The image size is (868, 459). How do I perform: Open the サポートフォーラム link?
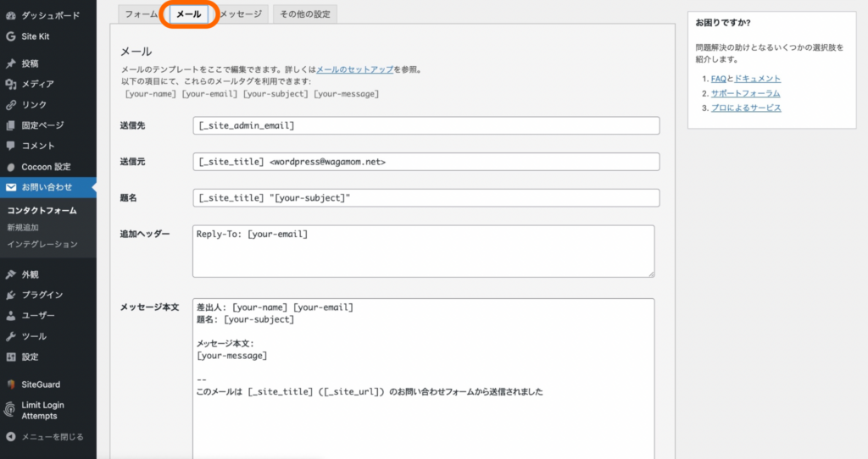tap(745, 93)
